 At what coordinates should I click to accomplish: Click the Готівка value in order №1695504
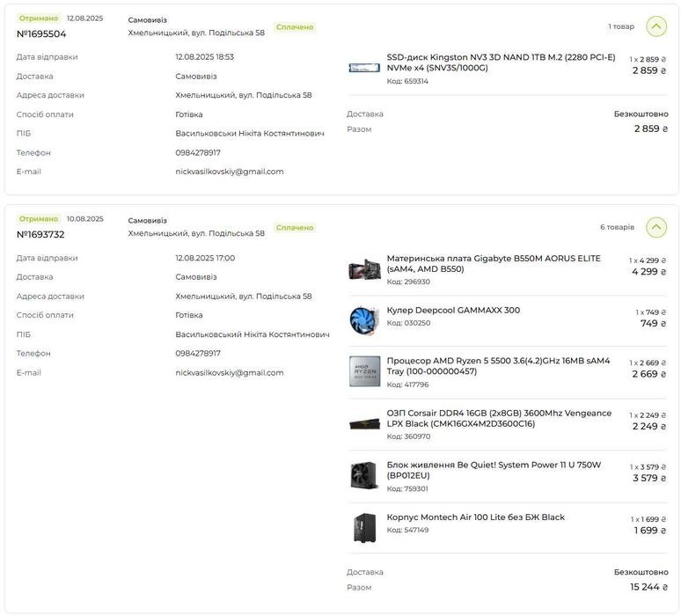pos(189,114)
